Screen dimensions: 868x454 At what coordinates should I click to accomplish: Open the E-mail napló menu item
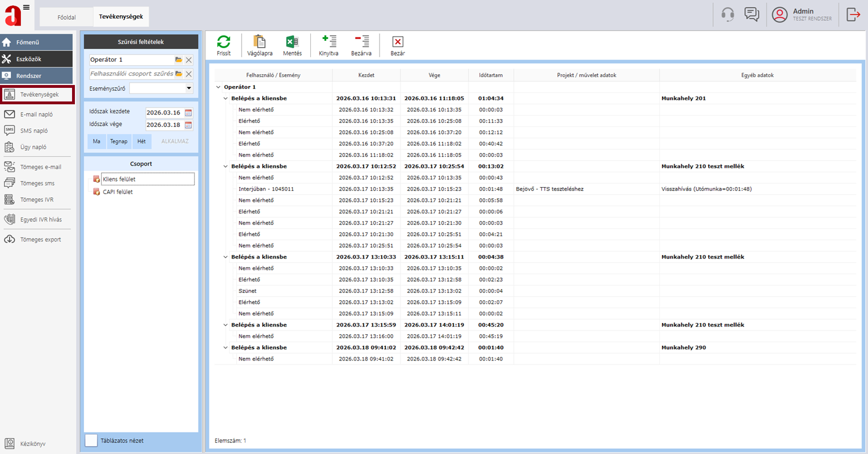[x=36, y=114]
